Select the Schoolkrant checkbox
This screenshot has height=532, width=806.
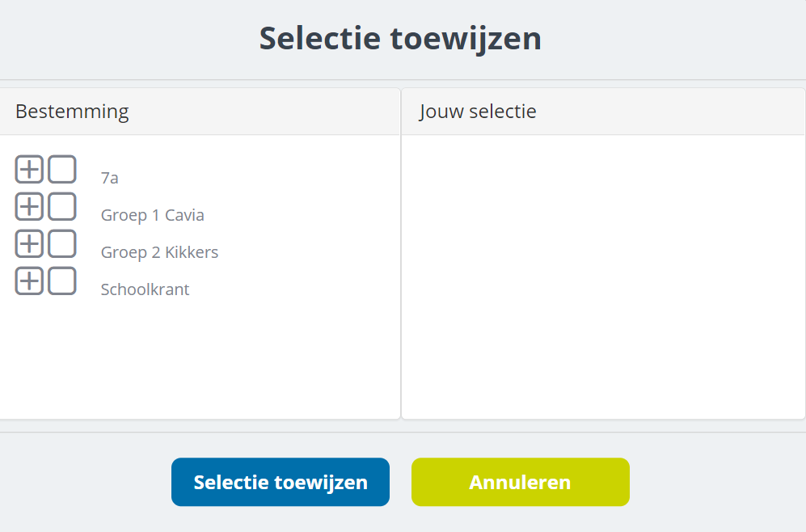61,281
